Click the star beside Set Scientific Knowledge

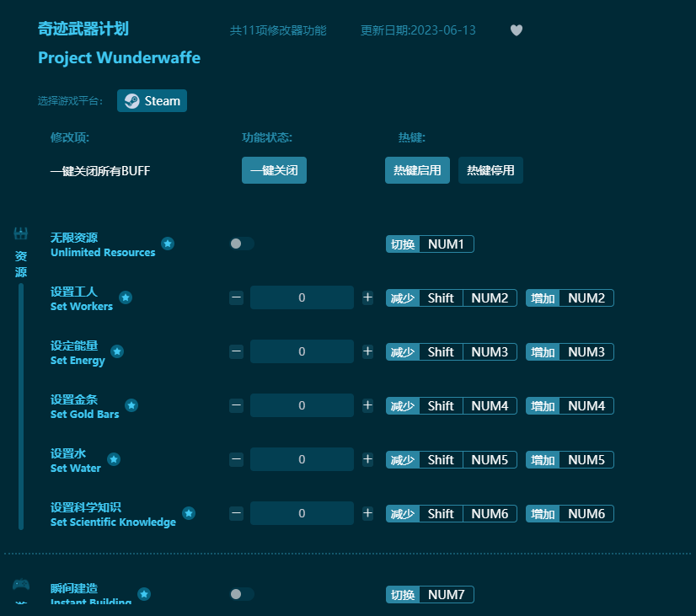[189, 513]
